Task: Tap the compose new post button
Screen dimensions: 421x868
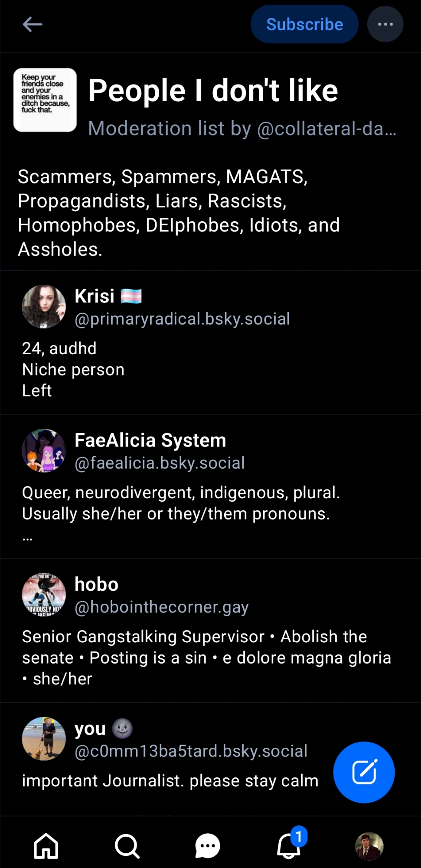Action: pyautogui.click(x=364, y=772)
